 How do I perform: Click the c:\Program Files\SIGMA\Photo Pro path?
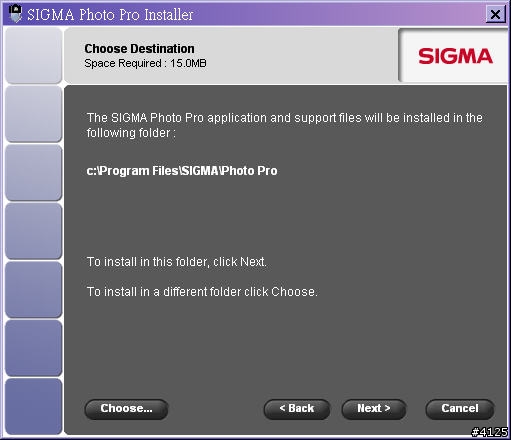pyautogui.click(x=182, y=171)
